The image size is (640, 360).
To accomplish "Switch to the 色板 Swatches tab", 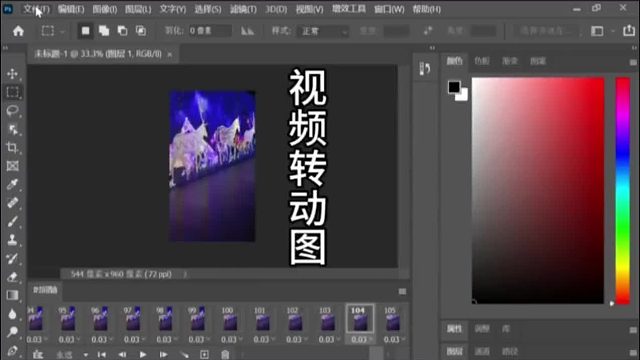I will pos(482,61).
